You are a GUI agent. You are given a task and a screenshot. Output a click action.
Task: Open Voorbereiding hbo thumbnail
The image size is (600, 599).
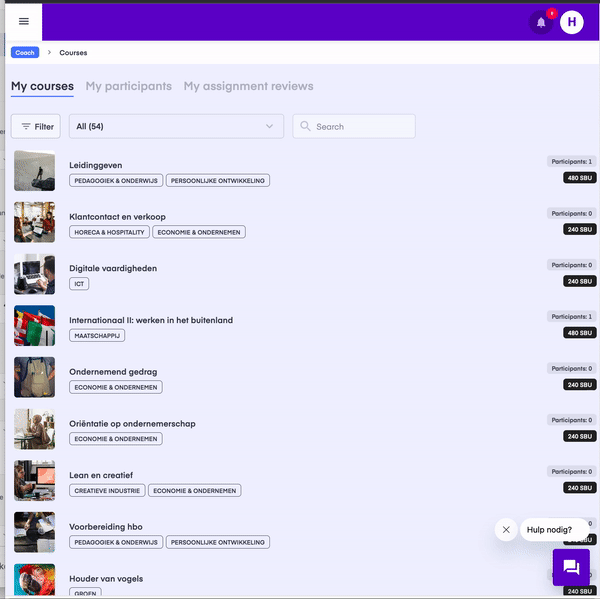coord(34,532)
